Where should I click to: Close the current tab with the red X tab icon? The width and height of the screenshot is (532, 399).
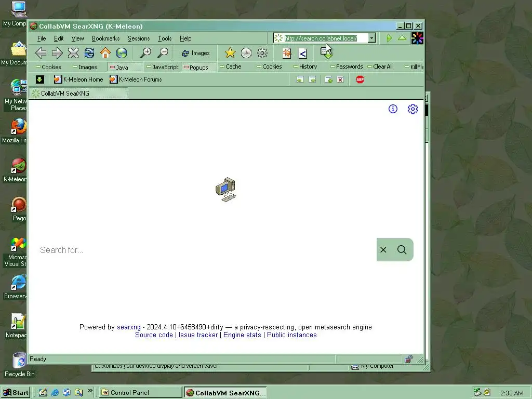coord(340,79)
